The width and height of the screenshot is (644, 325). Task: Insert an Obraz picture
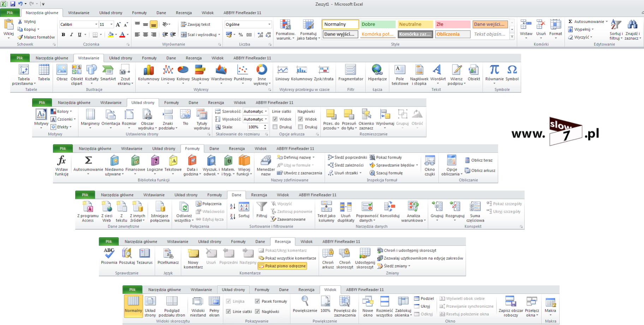click(x=62, y=73)
